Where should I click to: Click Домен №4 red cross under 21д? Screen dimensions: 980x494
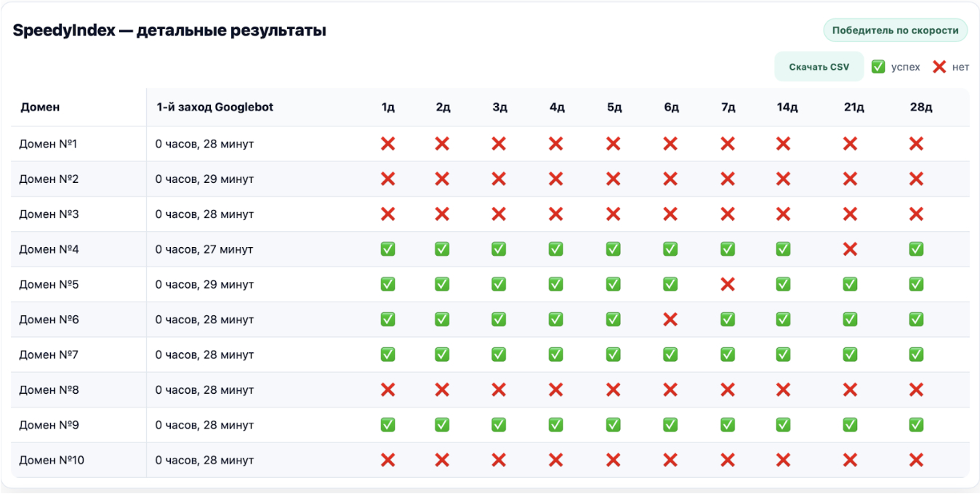(850, 249)
